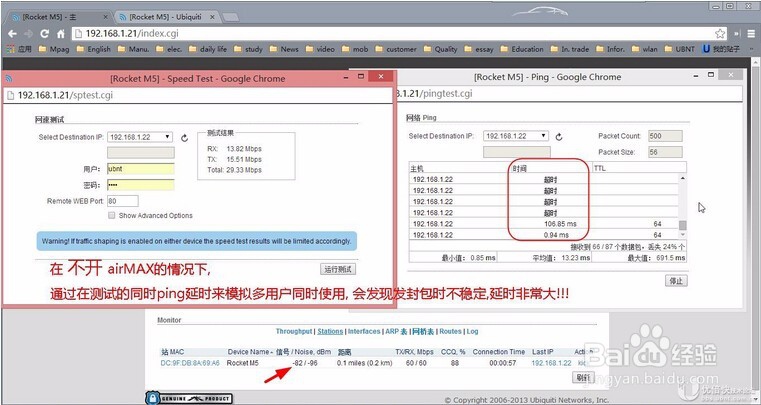Open the Chrome menu button
The height and width of the screenshot is (405, 761).
[750, 34]
